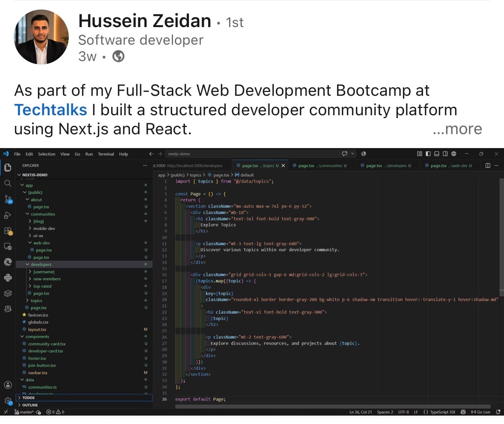Click Hussein Zeidan's profile photo

point(41,37)
